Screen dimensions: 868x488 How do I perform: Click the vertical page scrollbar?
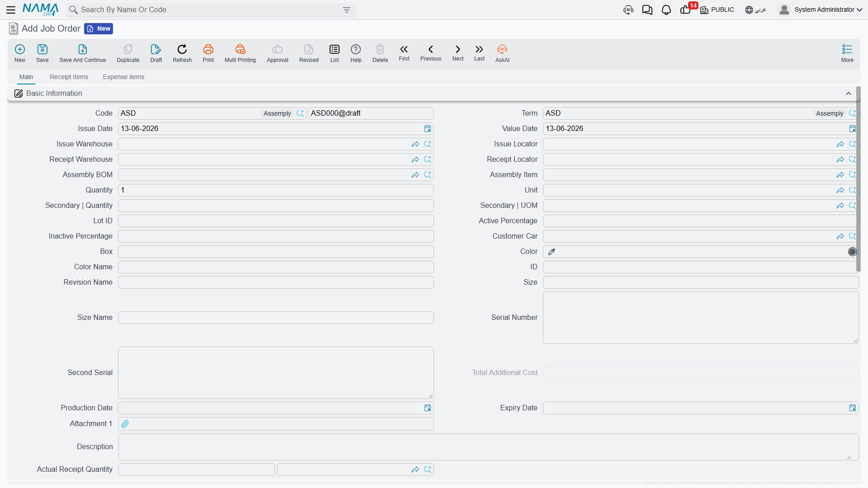pyautogui.click(x=858, y=179)
